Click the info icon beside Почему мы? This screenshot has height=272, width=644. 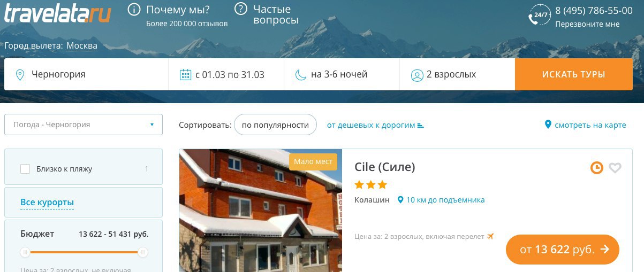(135, 10)
